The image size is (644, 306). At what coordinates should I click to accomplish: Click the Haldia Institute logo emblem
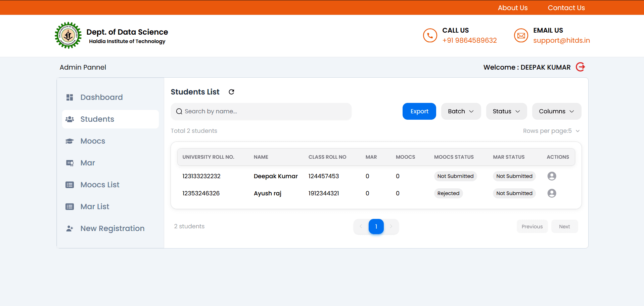click(x=68, y=35)
